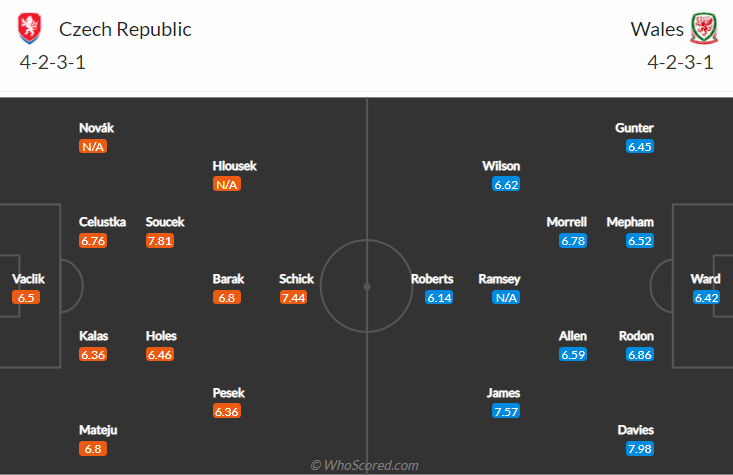Click James' 7.57 rating badge
Viewport: 733px width, 475px height.
pos(506,411)
